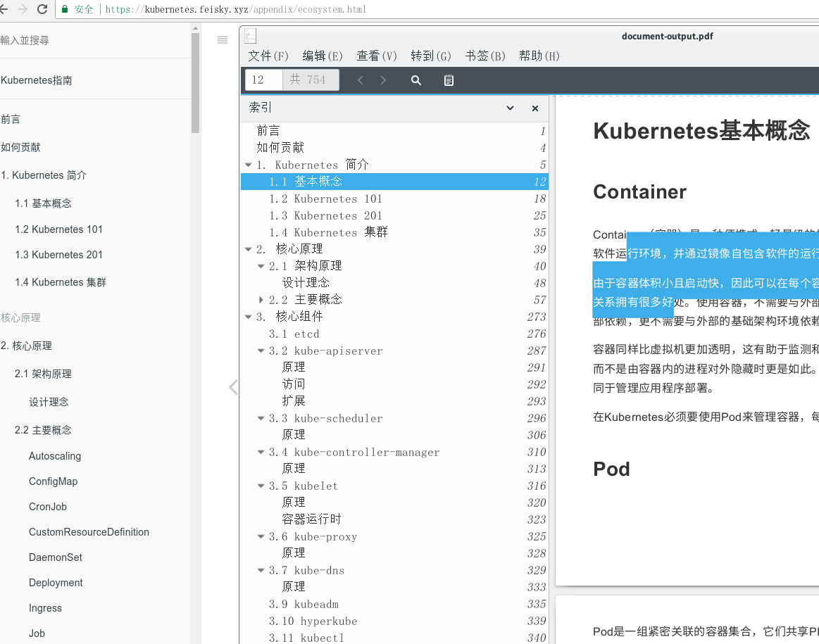Viewport: 819px width, 644px height.
Task: Open 'Deployment' sidebar link
Action: point(56,583)
